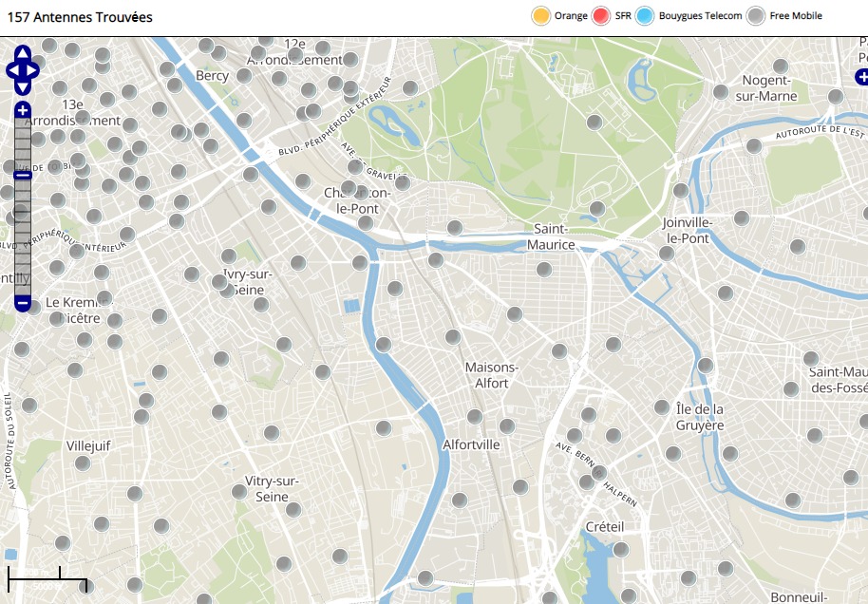Image resolution: width=868 pixels, height=604 pixels.
Task: Zoom out with the minus button
Action: point(23,303)
